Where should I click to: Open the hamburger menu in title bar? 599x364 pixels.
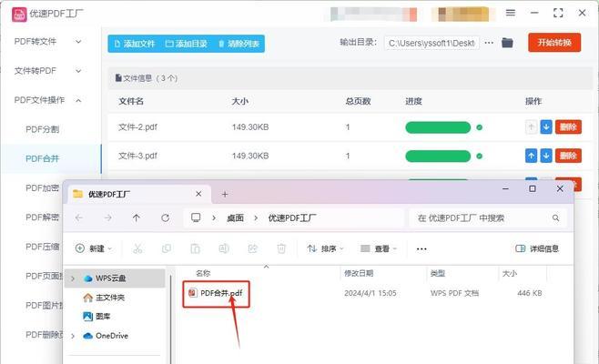tap(511, 13)
